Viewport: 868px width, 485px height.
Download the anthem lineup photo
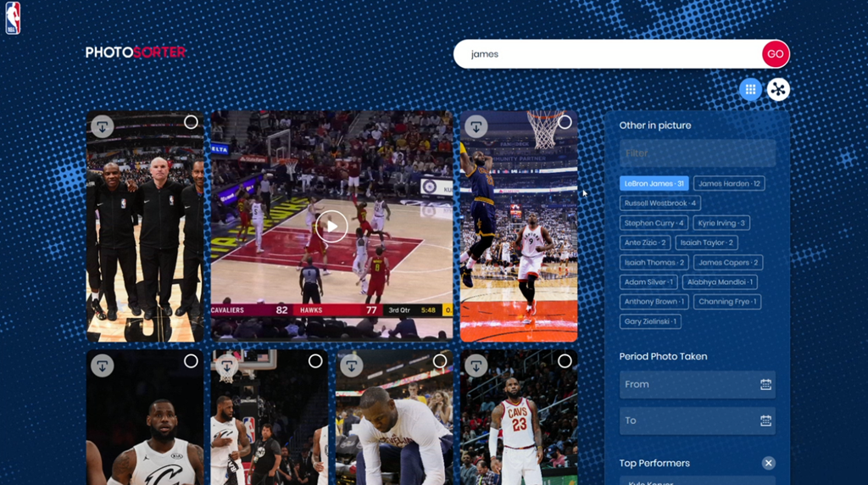[227, 366]
